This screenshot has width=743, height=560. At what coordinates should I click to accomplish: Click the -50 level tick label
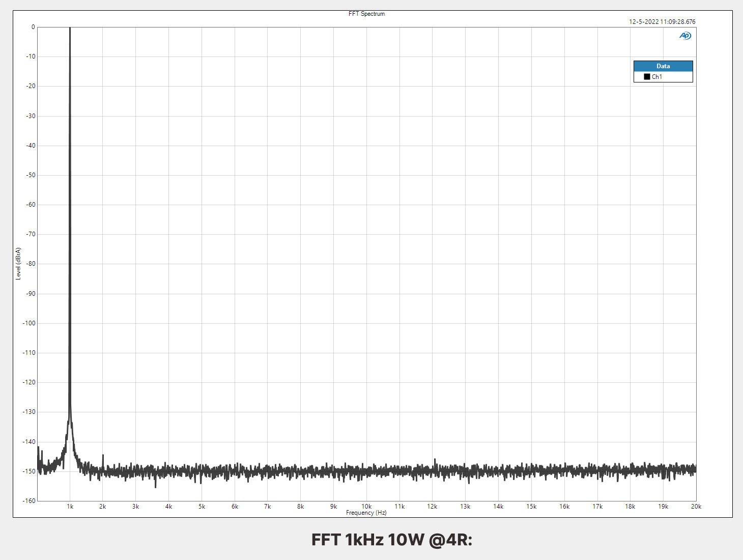coord(31,175)
